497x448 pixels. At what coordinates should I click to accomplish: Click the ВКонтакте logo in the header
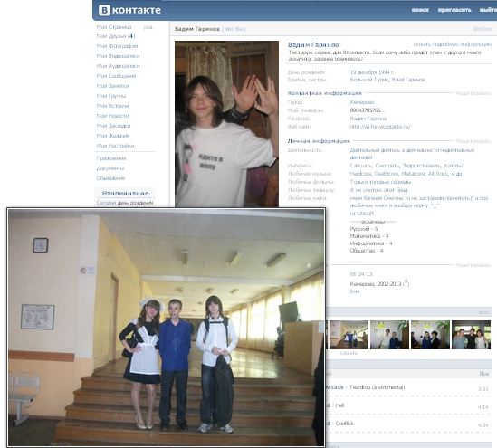tap(129, 10)
